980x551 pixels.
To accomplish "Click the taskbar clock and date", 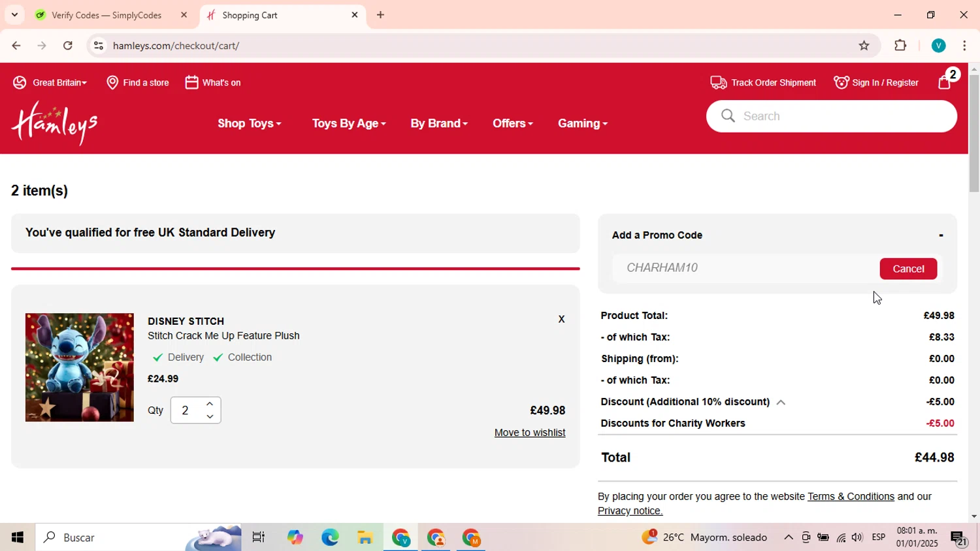I will 917,537.
